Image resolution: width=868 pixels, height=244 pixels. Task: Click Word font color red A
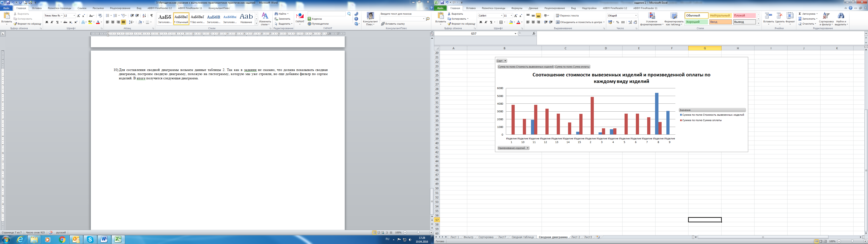pyautogui.click(x=98, y=22)
